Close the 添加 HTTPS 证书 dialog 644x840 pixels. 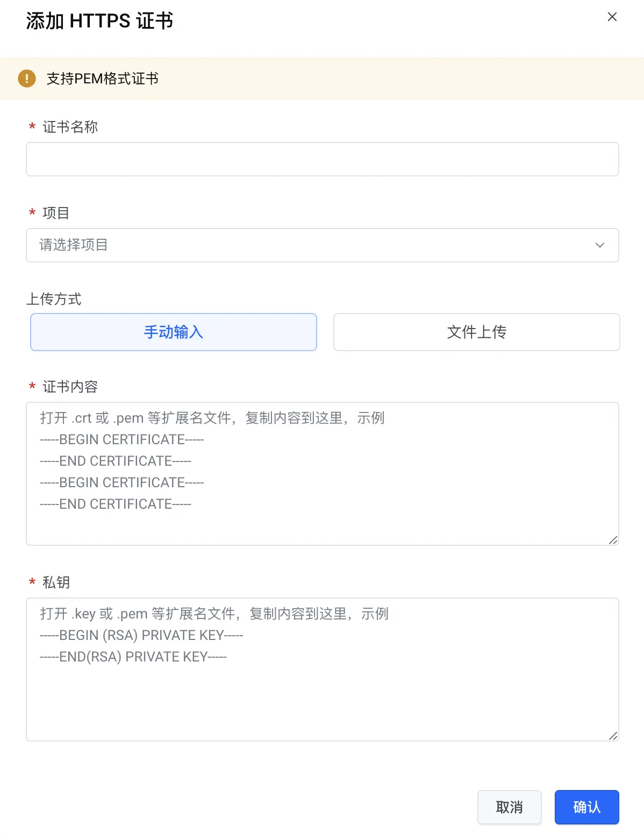pyautogui.click(x=612, y=17)
